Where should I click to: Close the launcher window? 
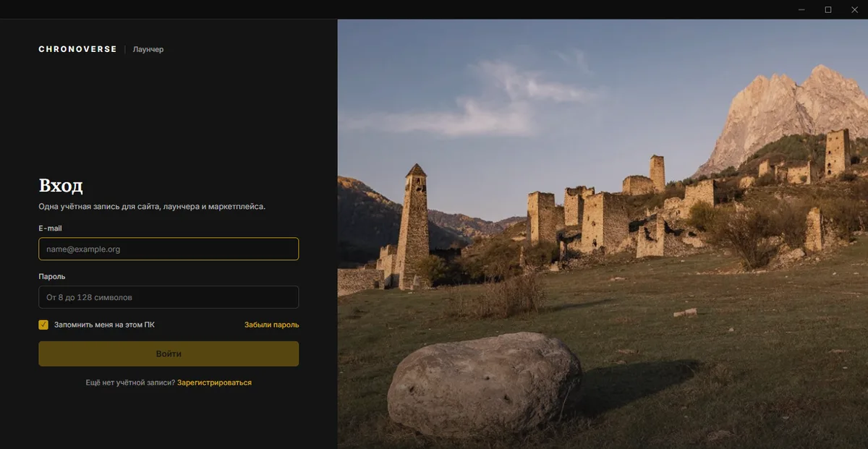click(854, 9)
